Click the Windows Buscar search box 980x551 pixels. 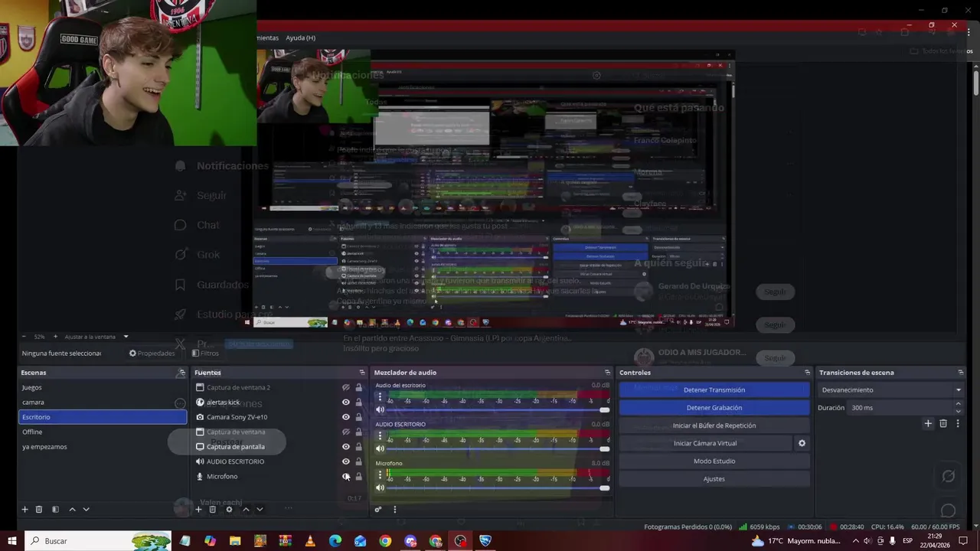coord(98,541)
